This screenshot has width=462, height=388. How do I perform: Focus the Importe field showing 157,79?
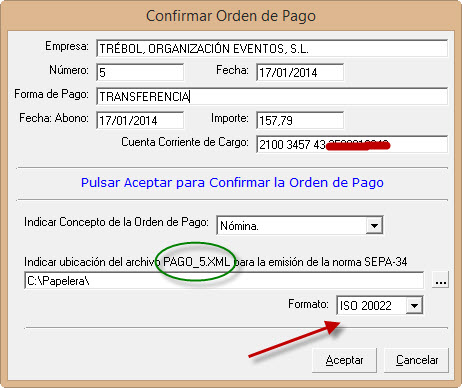point(300,120)
